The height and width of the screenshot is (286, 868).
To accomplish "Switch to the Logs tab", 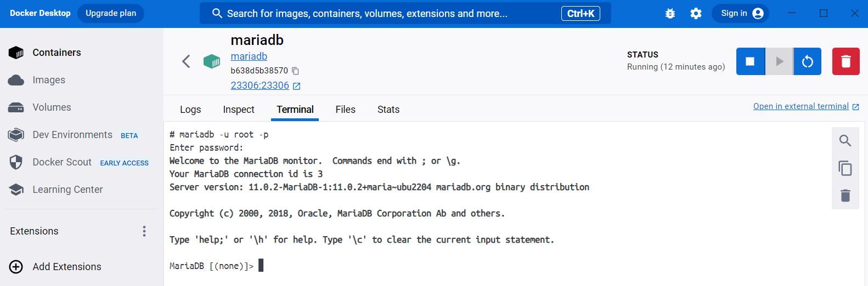I will tap(190, 110).
